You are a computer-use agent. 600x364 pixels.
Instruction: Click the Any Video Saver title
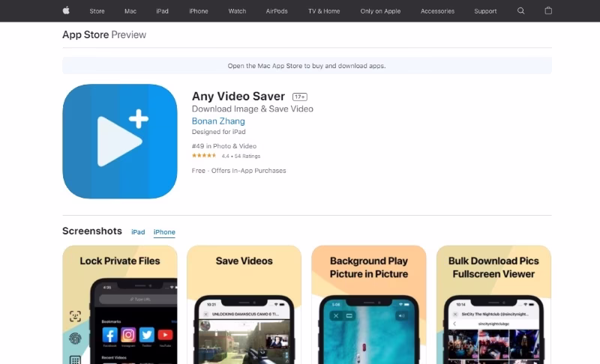tap(238, 97)
